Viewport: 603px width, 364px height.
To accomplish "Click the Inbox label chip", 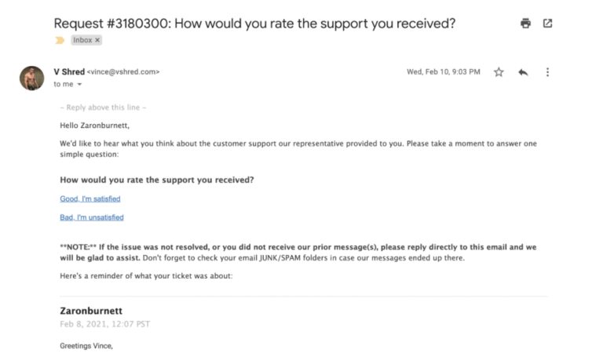I will tap(82, 40).
